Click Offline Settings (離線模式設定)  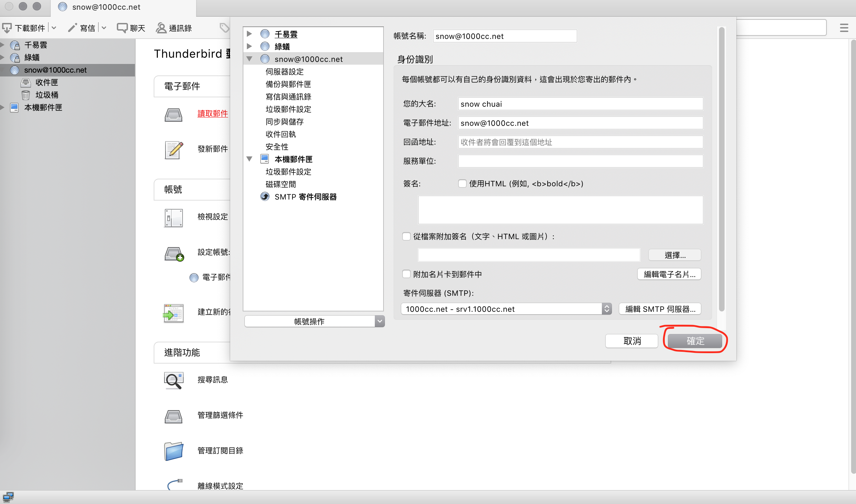point(220,486)
